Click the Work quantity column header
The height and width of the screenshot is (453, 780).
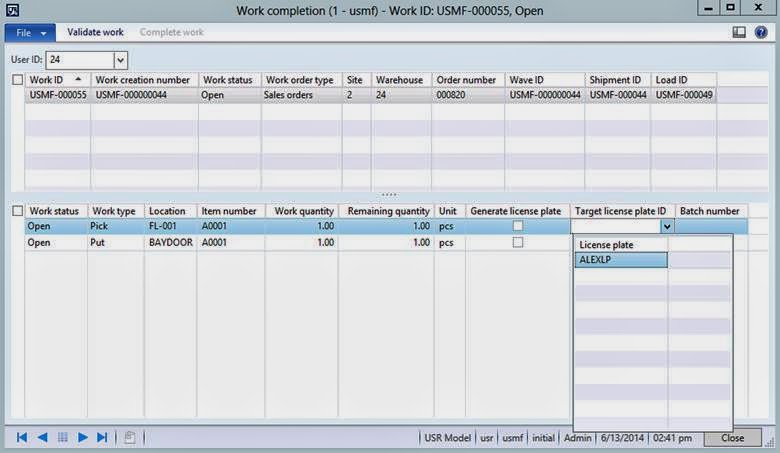click(x=301, y=211)
